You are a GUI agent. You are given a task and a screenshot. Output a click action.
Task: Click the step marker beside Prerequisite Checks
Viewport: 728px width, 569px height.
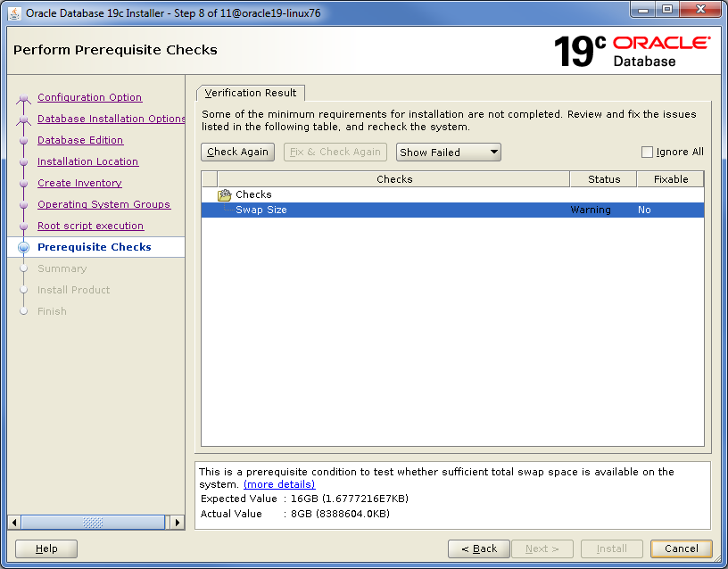coord(23,247)
